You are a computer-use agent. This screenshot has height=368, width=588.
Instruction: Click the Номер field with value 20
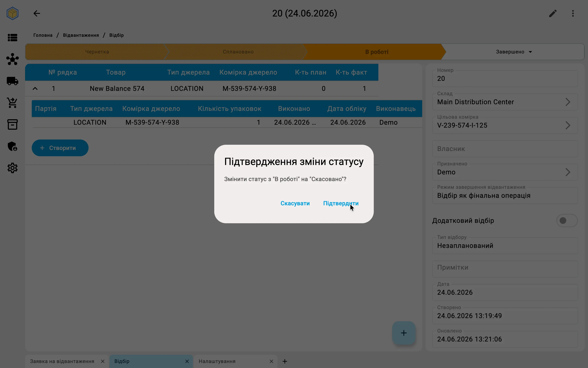(505, 78)
